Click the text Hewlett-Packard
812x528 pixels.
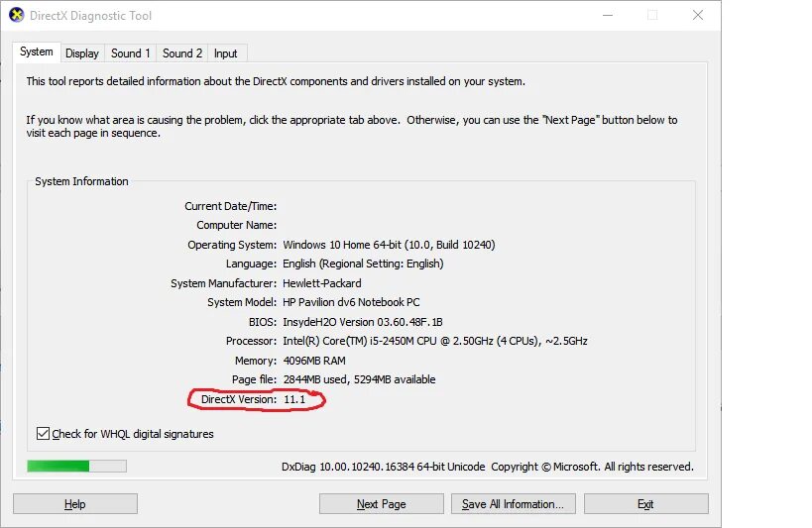322,283
